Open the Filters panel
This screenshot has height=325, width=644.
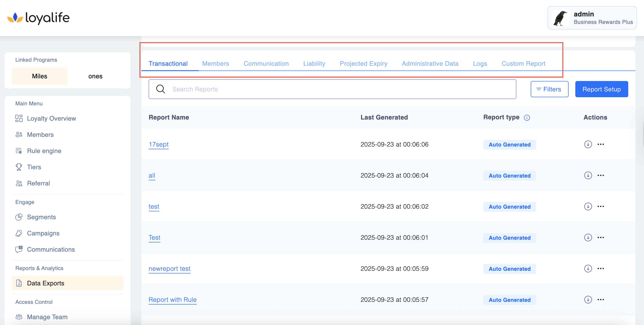coord(549,89)
